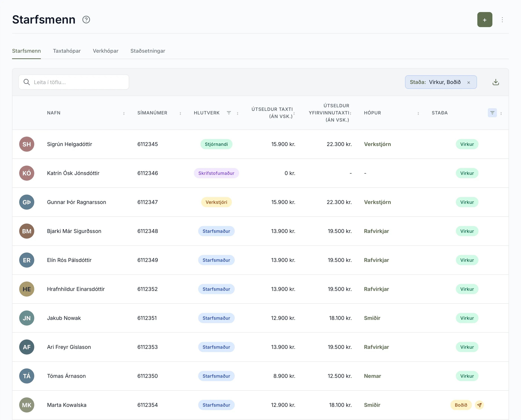This screenshot has height=420, width=521.
Task: Click the GÞ avatar of Gunnar Þór
Action: (x=27, y=202)
